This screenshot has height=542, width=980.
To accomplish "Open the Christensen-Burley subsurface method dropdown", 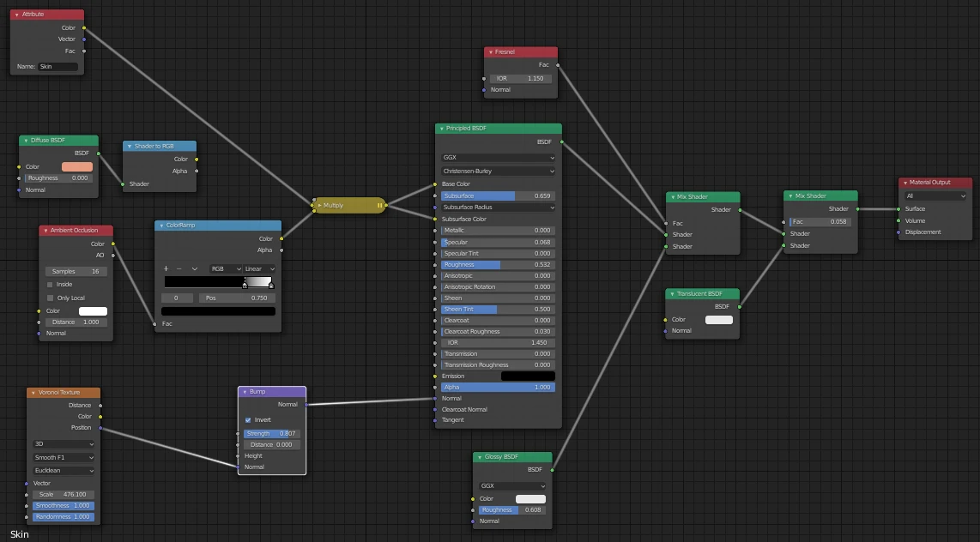I will click(x=498, y=171).
